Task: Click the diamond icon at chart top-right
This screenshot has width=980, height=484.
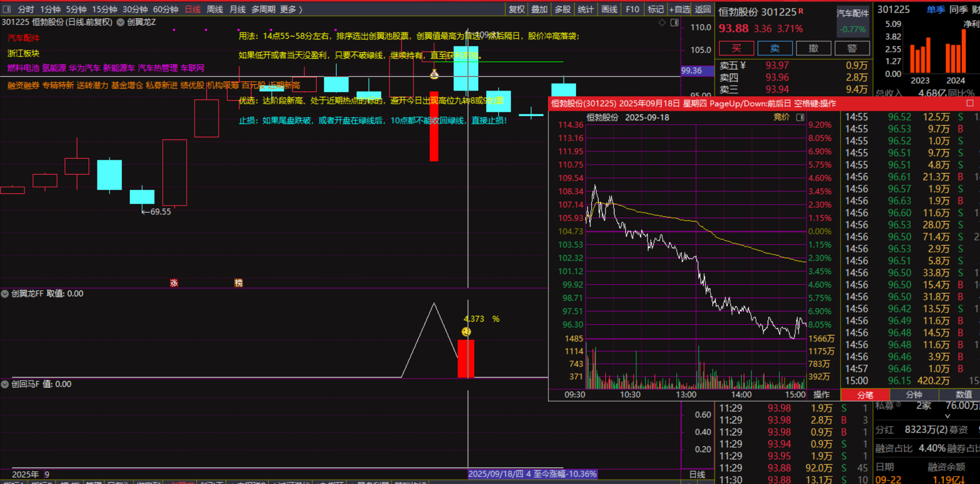Action: point(662,22)
